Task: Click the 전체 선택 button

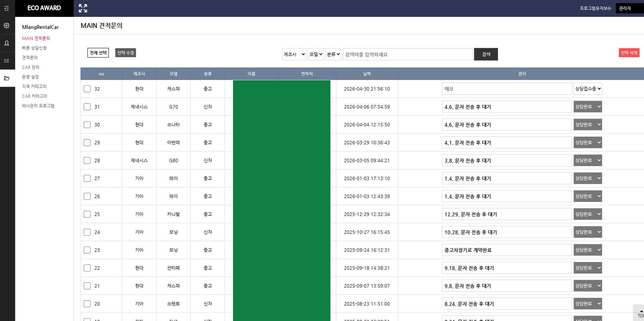Action: [98, 53]
